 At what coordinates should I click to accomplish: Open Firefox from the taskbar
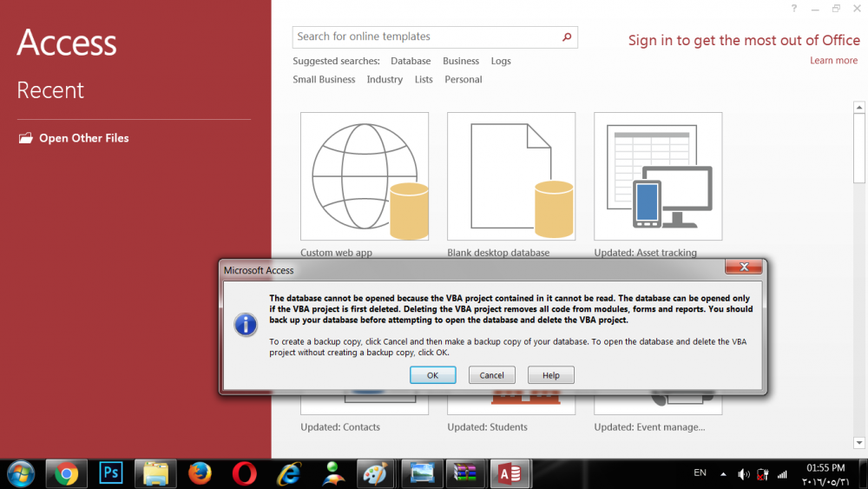point(200,474)
